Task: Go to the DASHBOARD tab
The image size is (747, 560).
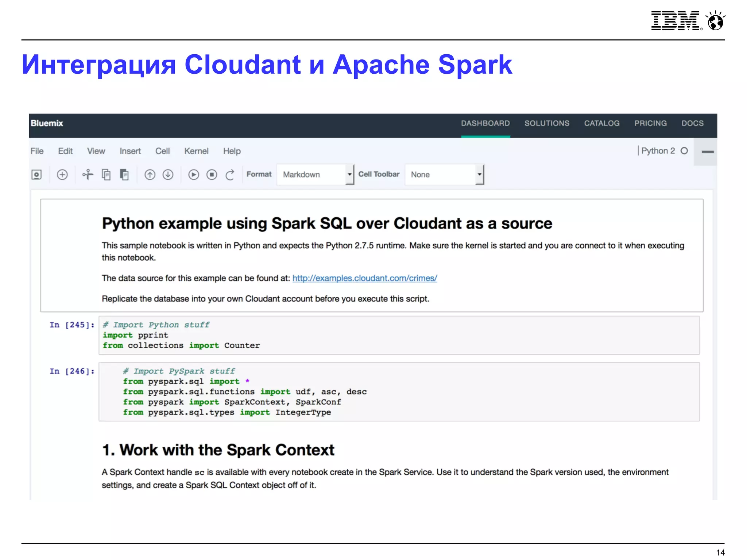Action: (485, 123)
